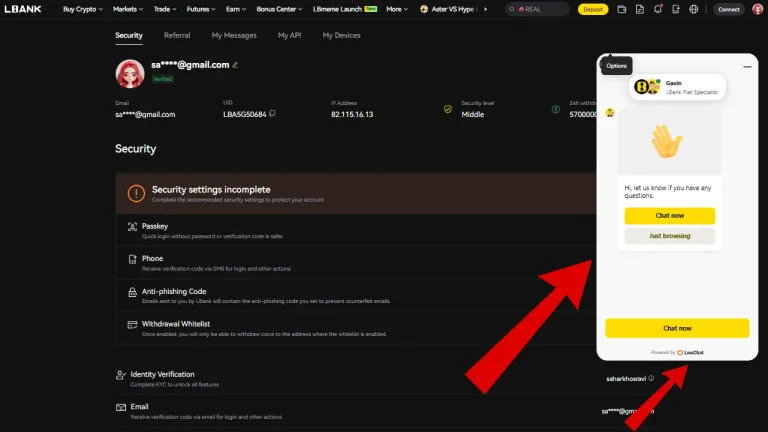Expand the More menu
Image resolution: width=768 pixels, height=432 pixels.
click(x=397, y=9)
